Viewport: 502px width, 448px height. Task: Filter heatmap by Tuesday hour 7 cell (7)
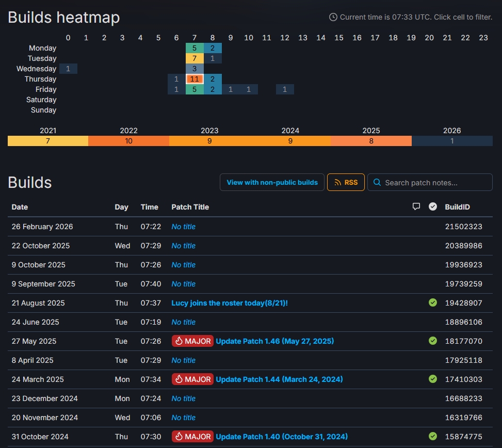pos(195,58)
